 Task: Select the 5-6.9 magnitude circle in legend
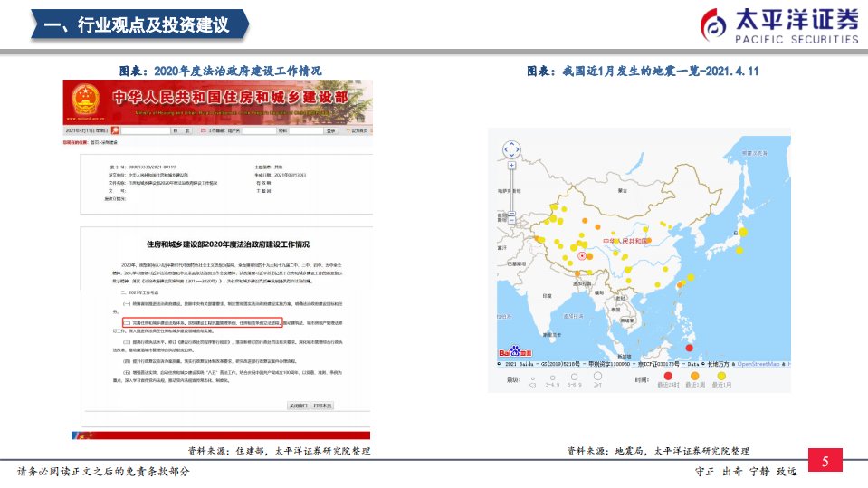(x=574, y=377)
